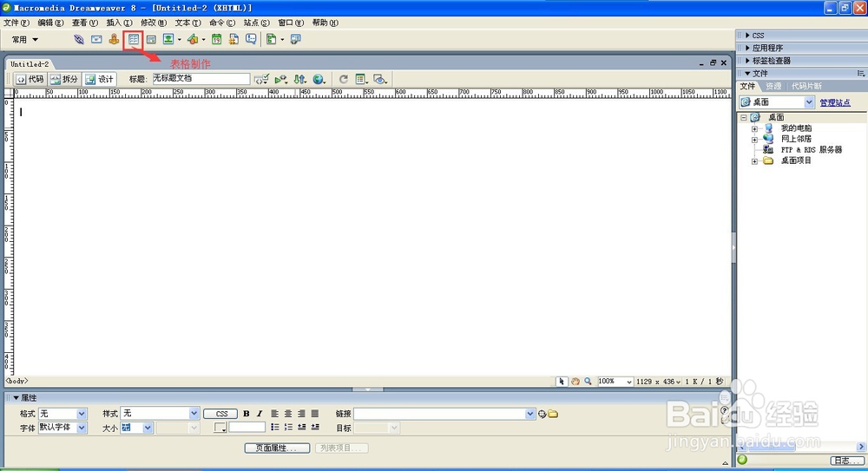Browse for link file folder icon
The height and width of the screenshot is (471, 868).
pyautogui.click(x=553, y=414)
